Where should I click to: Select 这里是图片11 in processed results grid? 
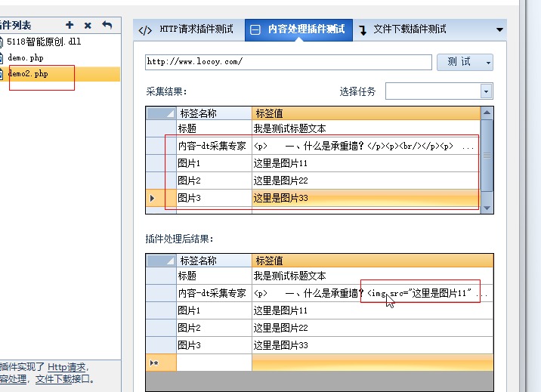tap(373, 310)
